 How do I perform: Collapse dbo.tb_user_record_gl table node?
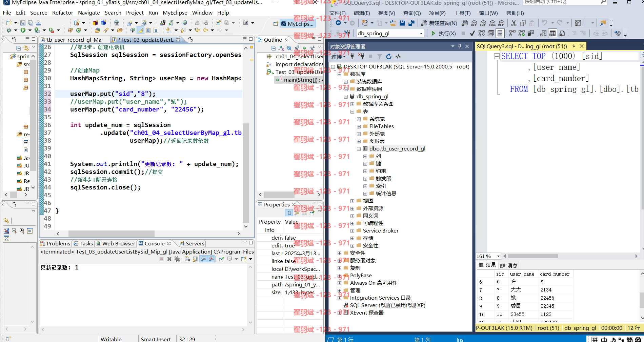tap(359, 149)
